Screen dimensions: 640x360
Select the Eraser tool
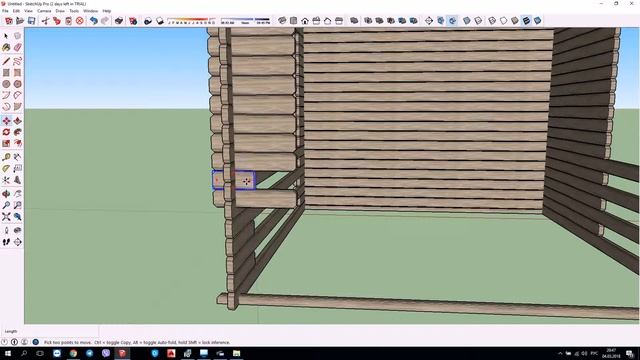[x=18, y=47]
